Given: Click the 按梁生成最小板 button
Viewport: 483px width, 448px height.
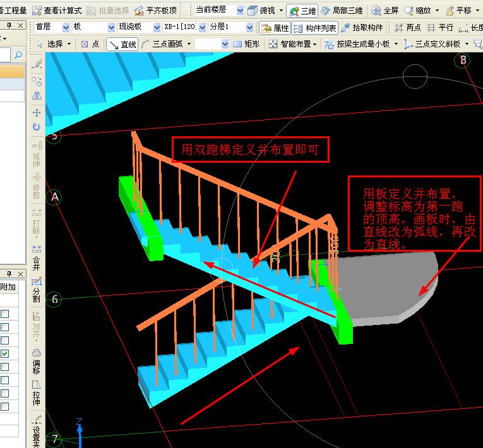Looking at the screenshot, I should tap(357, 44).
